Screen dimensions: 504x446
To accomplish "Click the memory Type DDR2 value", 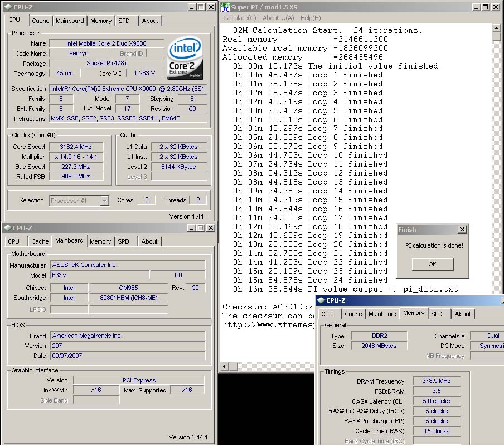I will tap(379, 336).
